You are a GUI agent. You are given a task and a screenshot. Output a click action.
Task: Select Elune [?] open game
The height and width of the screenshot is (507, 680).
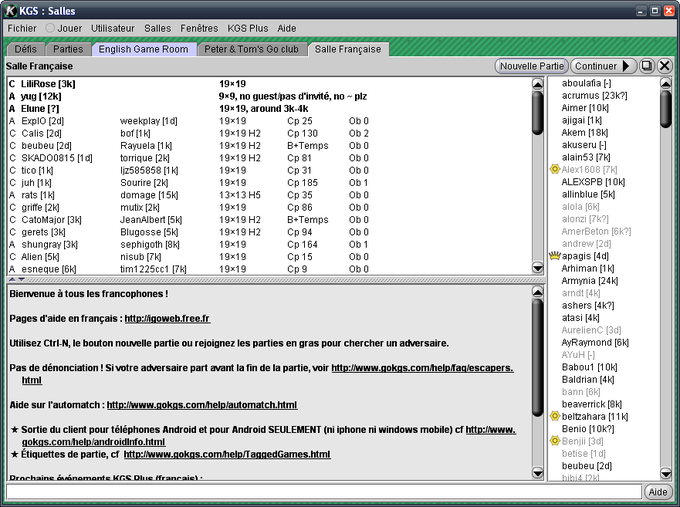(x=269, y=108)
